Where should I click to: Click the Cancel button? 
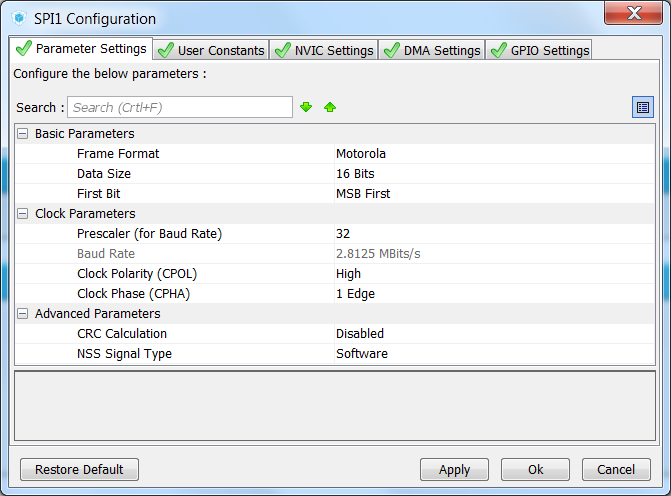[x=615, y=470]
